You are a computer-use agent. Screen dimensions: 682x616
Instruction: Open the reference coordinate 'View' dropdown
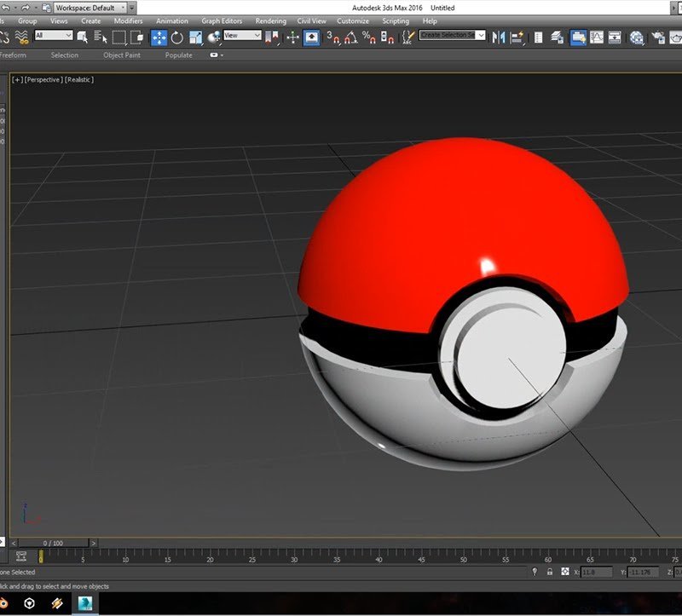coord(242,36)
